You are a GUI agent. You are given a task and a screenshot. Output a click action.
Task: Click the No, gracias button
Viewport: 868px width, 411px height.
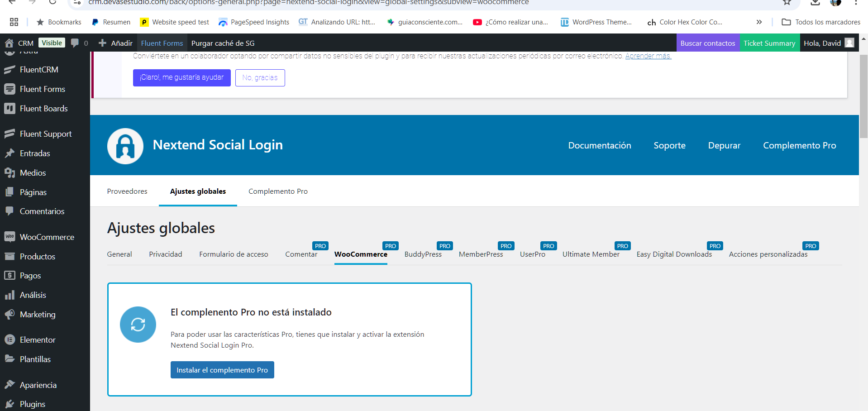[x=260, y=78]
